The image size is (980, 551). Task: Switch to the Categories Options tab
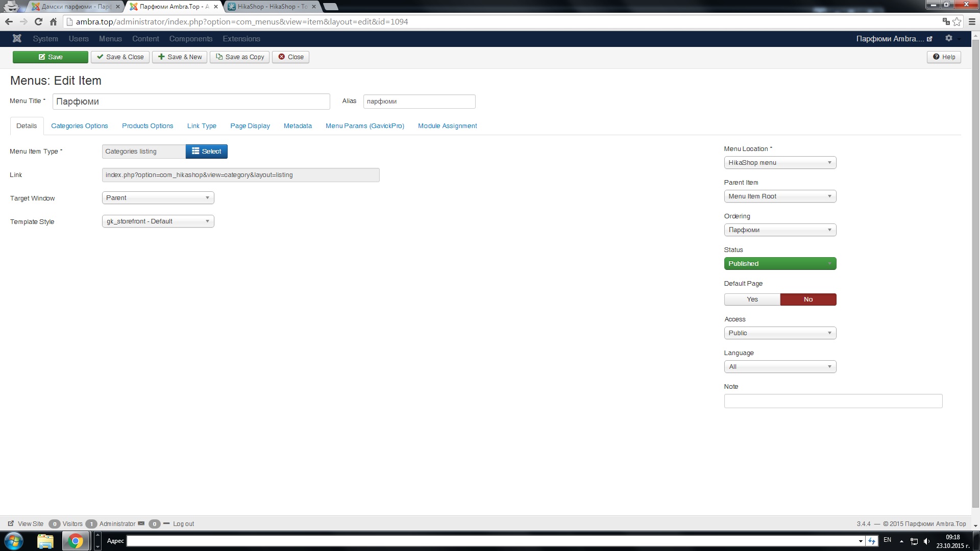80,126
